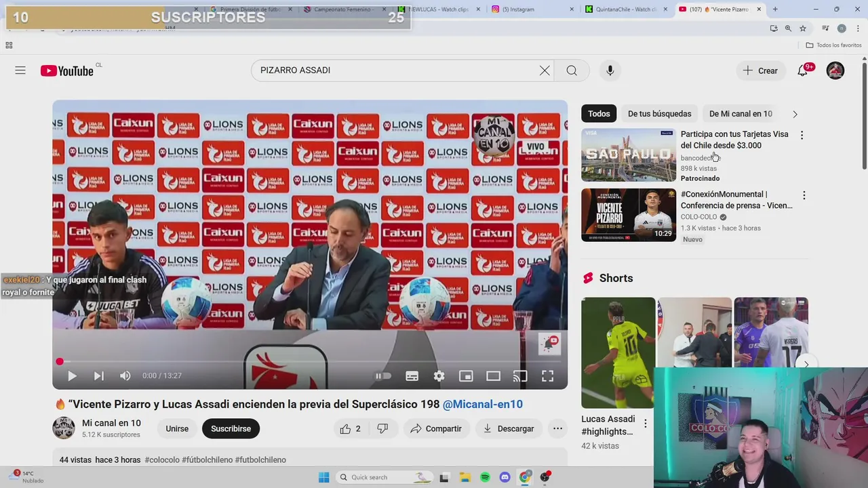Open the channel subscribe watermark in video
The height and width of the screenshot is (488, 868).
pos(549,344)
